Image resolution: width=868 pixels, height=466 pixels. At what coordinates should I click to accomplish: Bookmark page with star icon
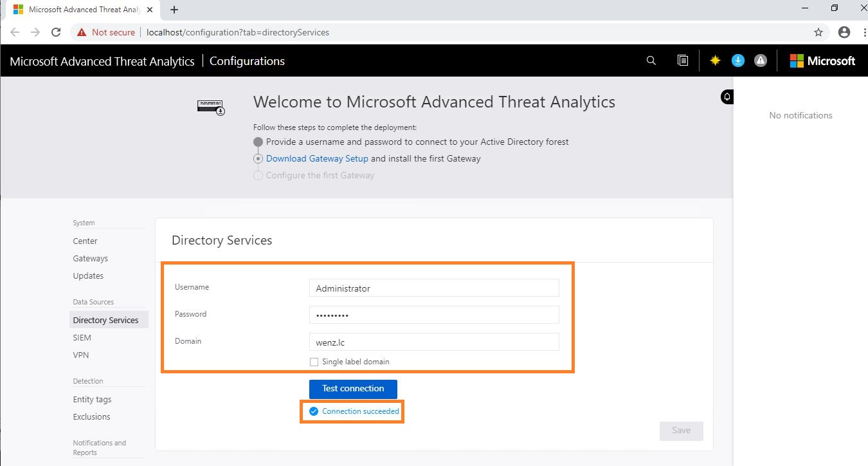click(x=818, y=32)
